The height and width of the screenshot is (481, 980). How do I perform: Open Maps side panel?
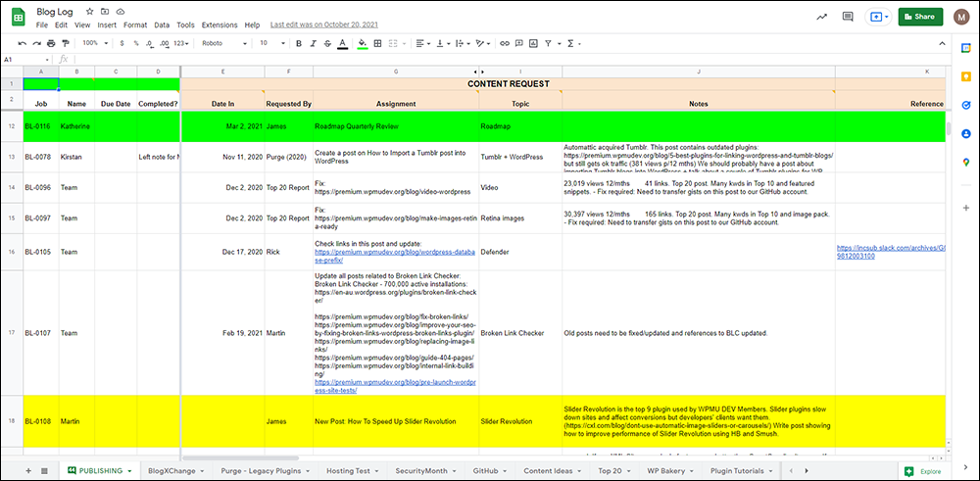[965, 163]
